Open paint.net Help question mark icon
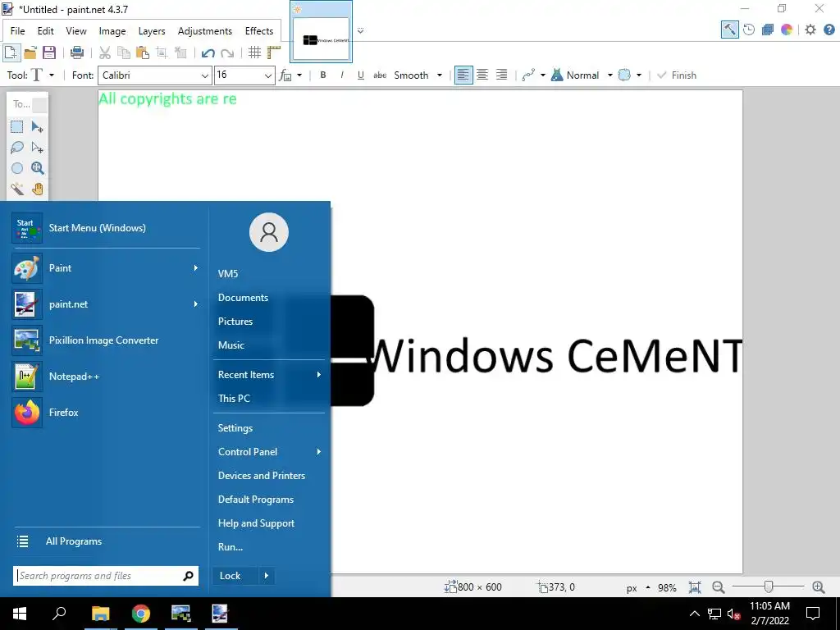The height and width of the screenshot is (630, 840). [829, 30]
